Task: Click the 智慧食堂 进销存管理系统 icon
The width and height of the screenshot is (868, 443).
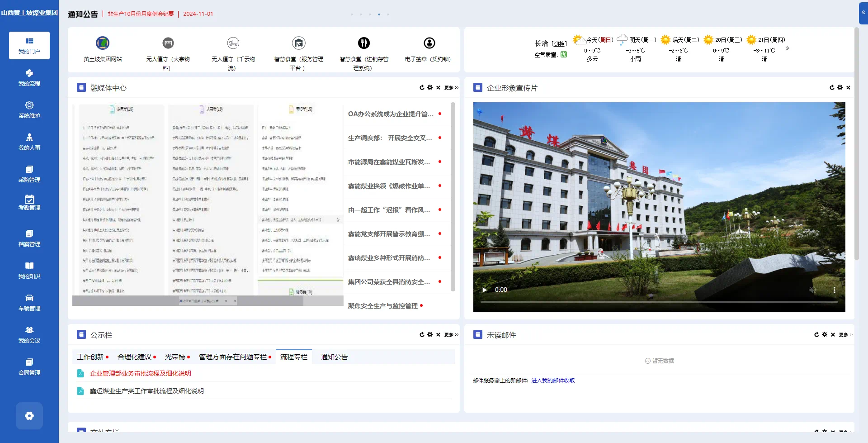Action: click(364, 43)
